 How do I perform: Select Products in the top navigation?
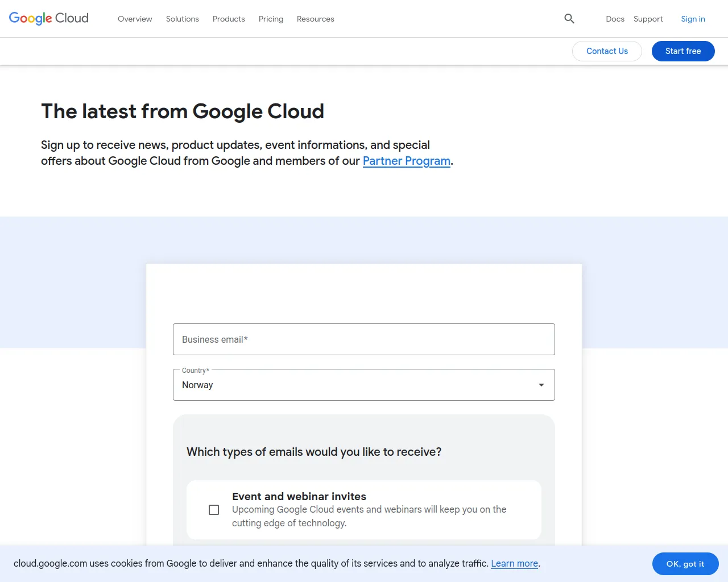point(229,19)
